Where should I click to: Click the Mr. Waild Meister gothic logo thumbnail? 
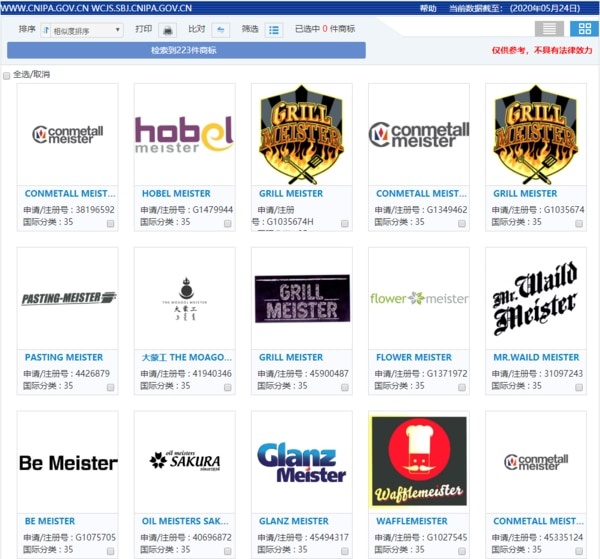tap(536, 298)
